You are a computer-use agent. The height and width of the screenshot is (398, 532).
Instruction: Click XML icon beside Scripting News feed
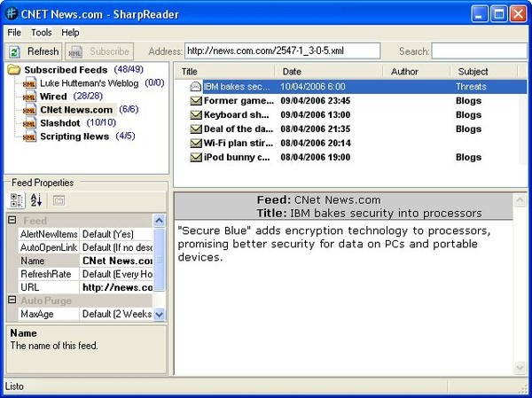pyautogui.click(x=29, y=137)
